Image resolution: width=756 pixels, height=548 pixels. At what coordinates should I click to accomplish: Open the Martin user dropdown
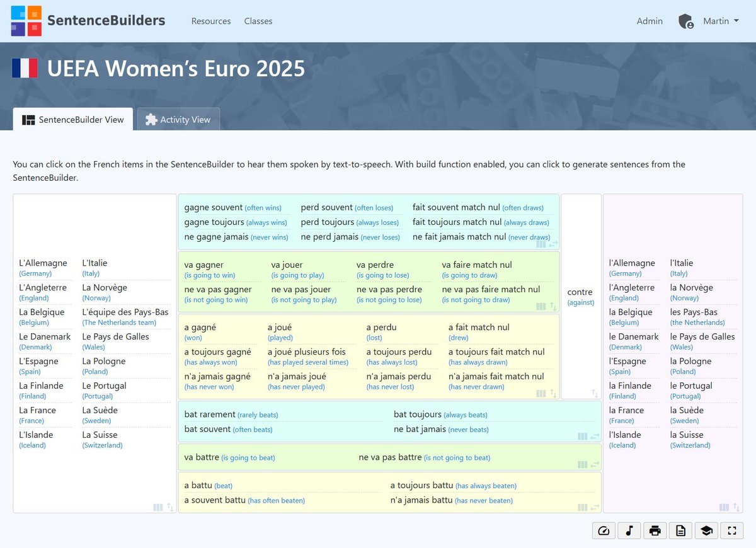point(721,21)
